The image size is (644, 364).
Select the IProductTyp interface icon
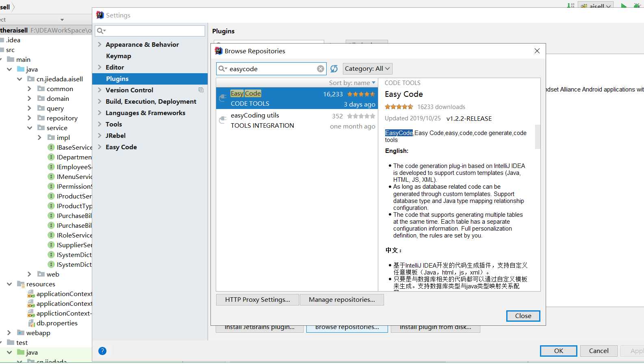pos(51,206)
